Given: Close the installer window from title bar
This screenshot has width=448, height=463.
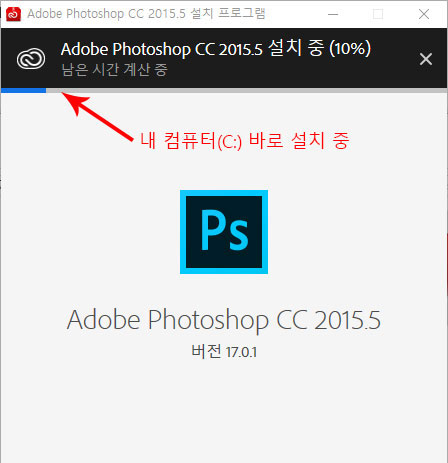Looking at the screenshot, I should point(424,14).
